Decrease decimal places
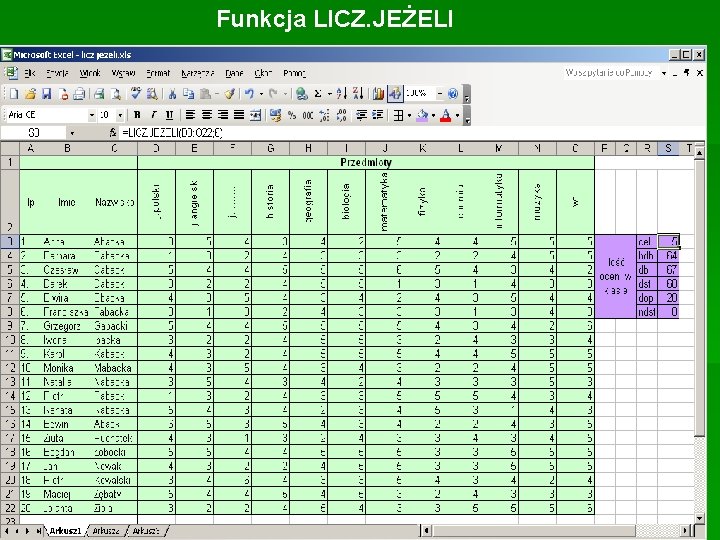 tap(341, 115)
